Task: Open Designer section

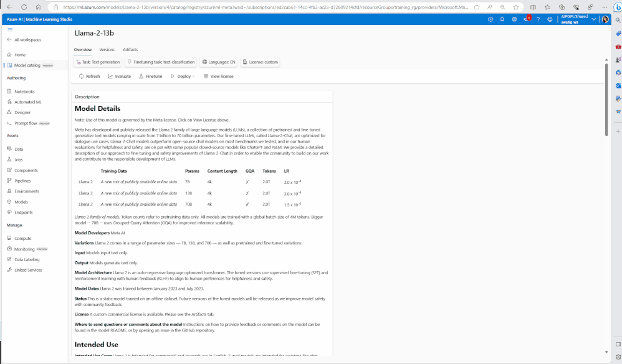Action: pyautogui.click(x=19, y=112)
